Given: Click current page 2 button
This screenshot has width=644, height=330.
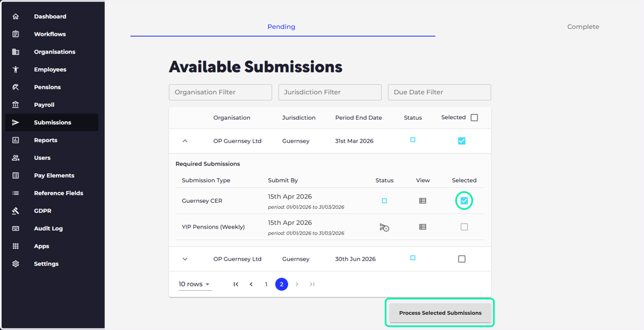Looking at the screenshot, I should pyautogui.click(x=282, y=284).
